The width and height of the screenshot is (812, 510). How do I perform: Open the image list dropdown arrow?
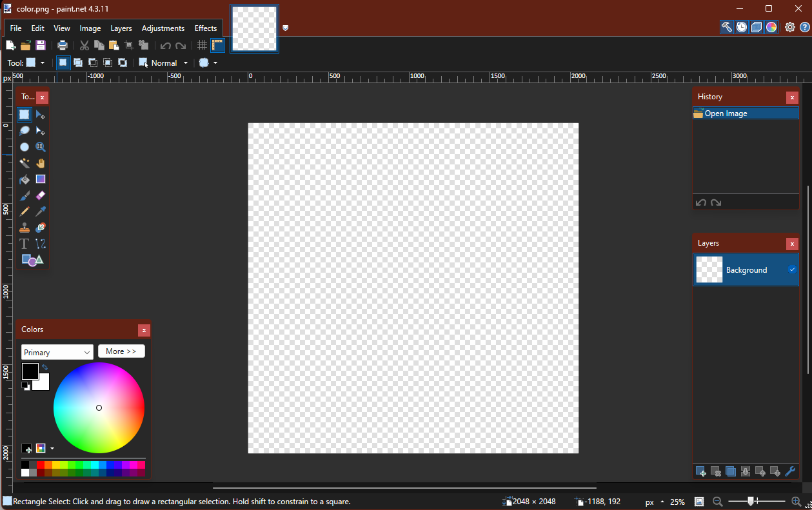(x=286, y=28)
